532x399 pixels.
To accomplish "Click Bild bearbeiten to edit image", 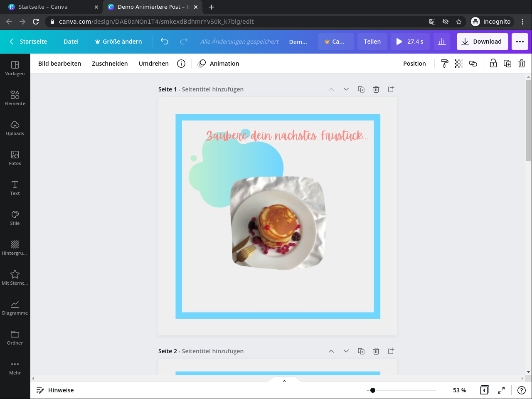I will click(x=60, y=64).
